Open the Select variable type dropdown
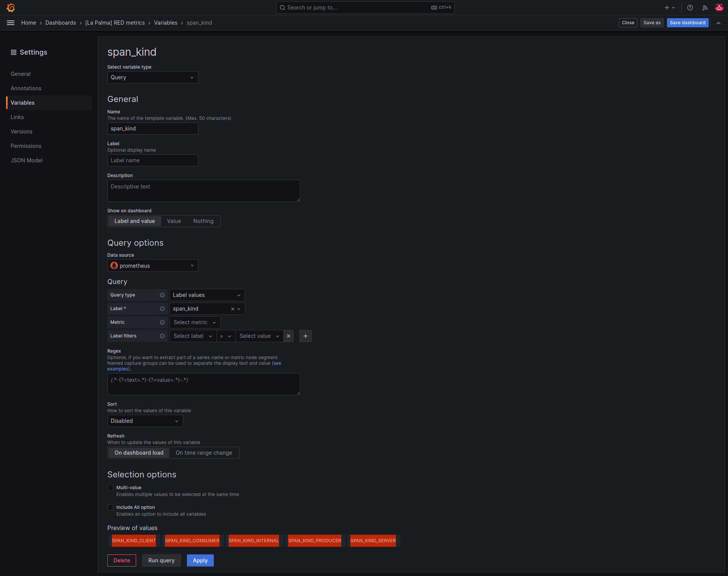 click(152, 77)
